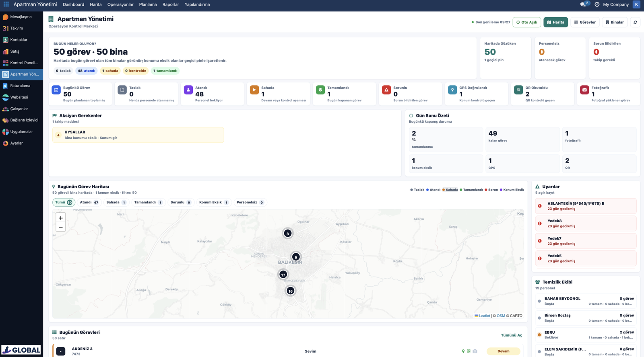This screenshot has width=644, height=357.
Task: Open the Raporlar menu
Action: [x=171, y=4]
